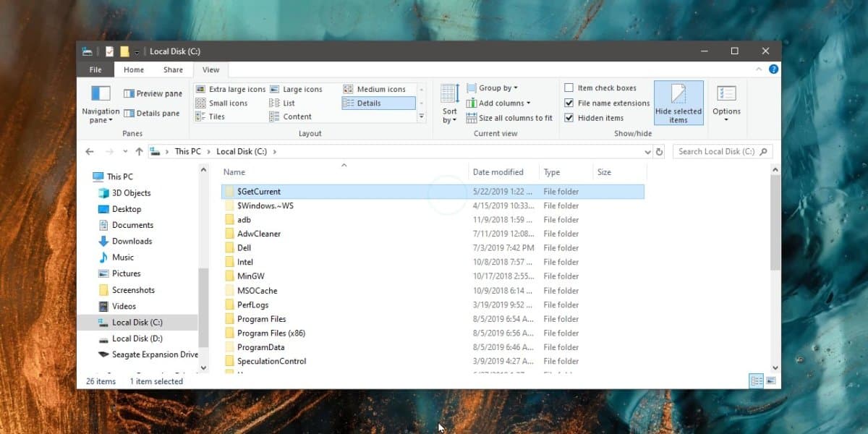The height and width of the screenshot is (434, 868).
Task: Open the Navigation pane menu
Action: [x=101, y=105]
